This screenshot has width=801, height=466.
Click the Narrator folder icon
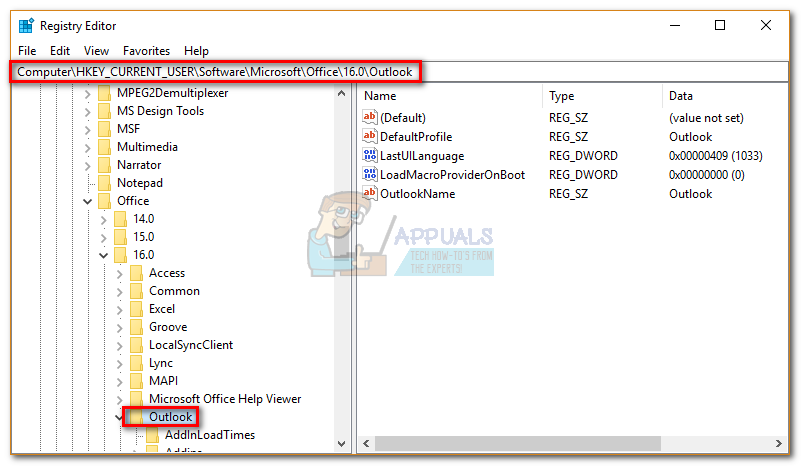(x=104, y=165)
